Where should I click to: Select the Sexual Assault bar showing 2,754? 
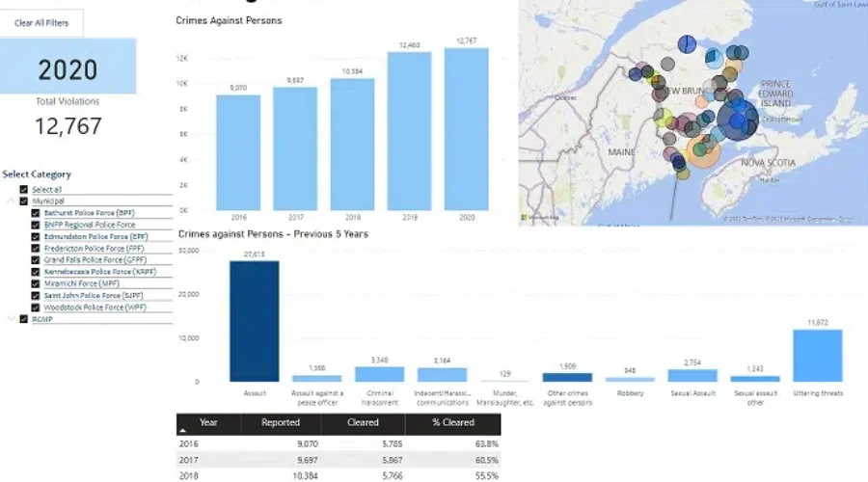[x=692, y=376]
